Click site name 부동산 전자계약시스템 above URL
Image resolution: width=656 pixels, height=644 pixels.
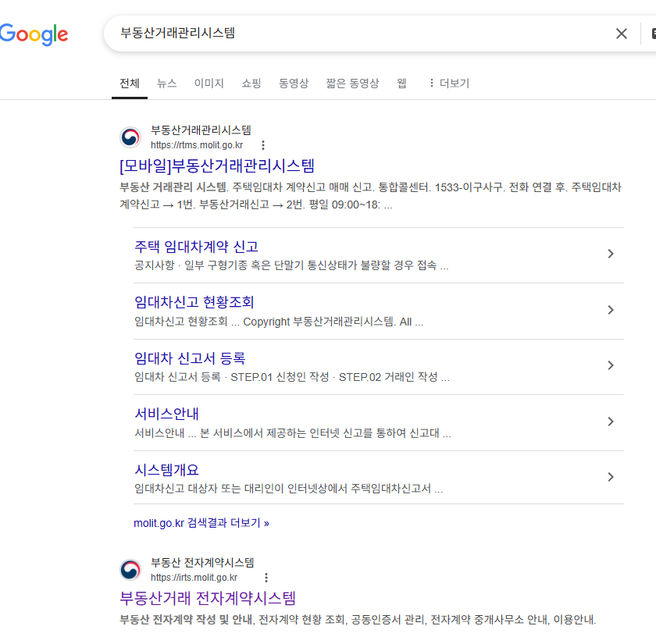(x=202, y=563)
